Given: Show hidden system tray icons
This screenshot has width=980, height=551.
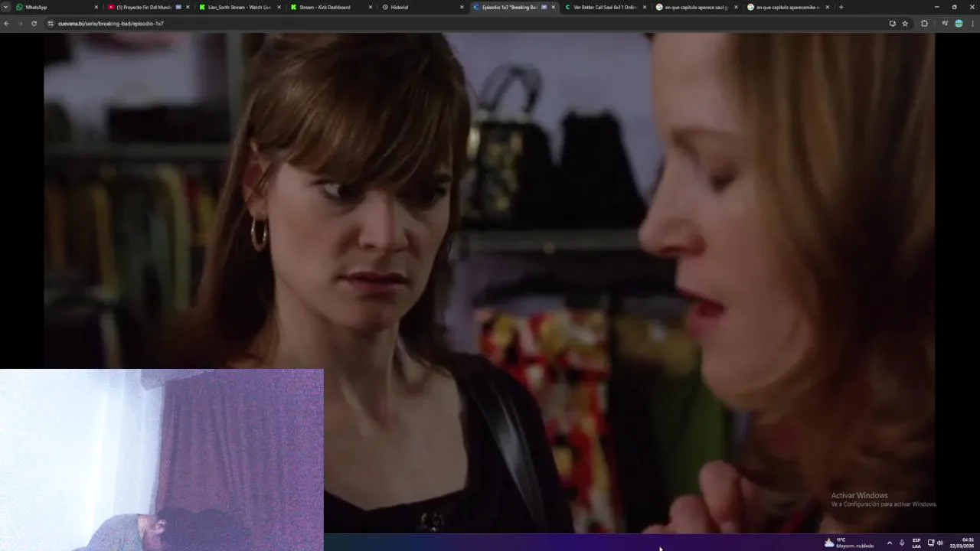Looking at the screenshot, I should (x=889, y=543).
